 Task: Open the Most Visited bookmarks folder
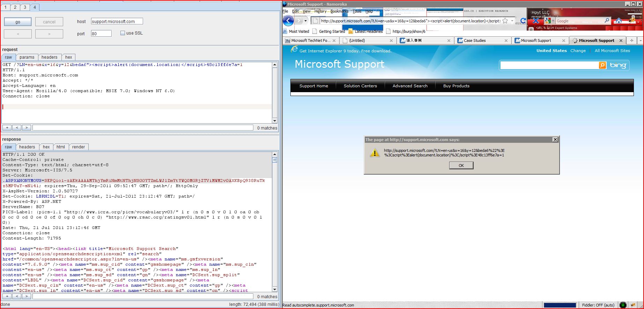[x=296, y=31]
